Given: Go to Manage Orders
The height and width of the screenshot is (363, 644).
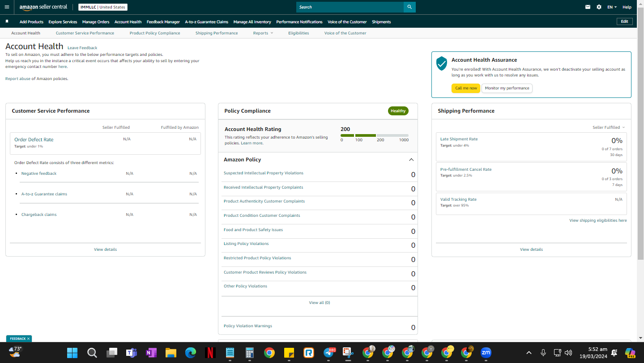Looking at the screenshot, I should [96, 22].
